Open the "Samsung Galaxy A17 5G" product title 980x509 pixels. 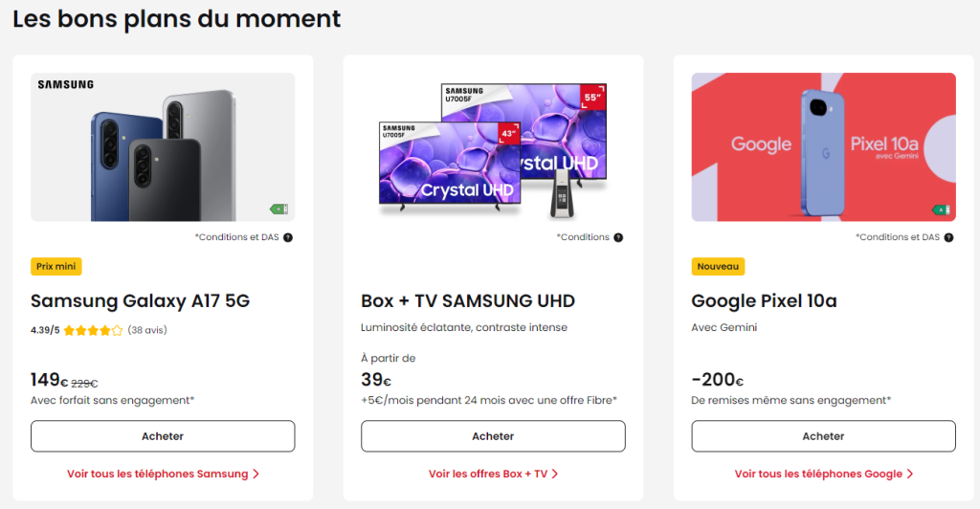tap(140, 301)
